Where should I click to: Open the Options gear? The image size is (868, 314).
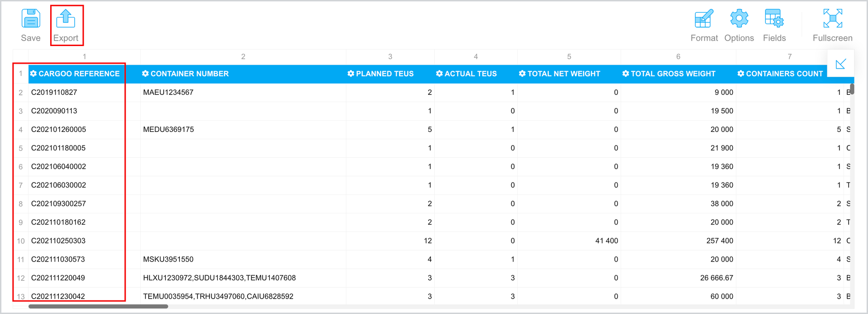click(739, 25)
